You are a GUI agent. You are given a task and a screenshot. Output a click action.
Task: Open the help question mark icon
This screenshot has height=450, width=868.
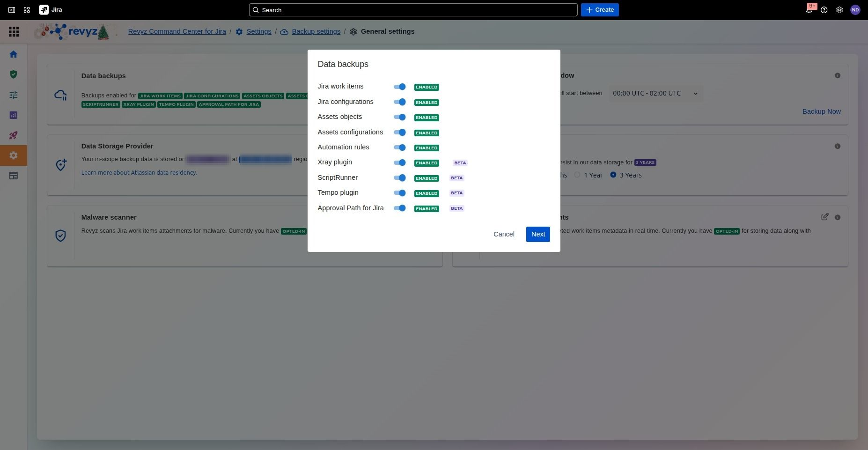pos(824,10)
